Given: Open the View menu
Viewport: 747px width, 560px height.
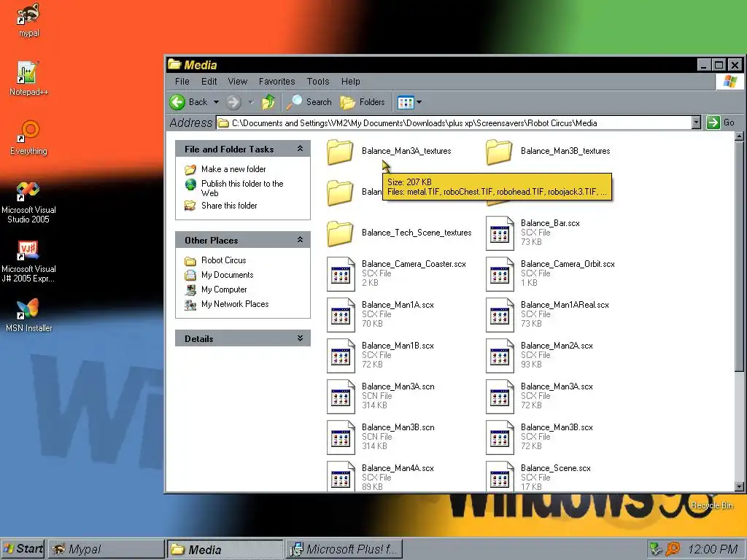Looking at the screenshot, I should click(x=237, y=82).
